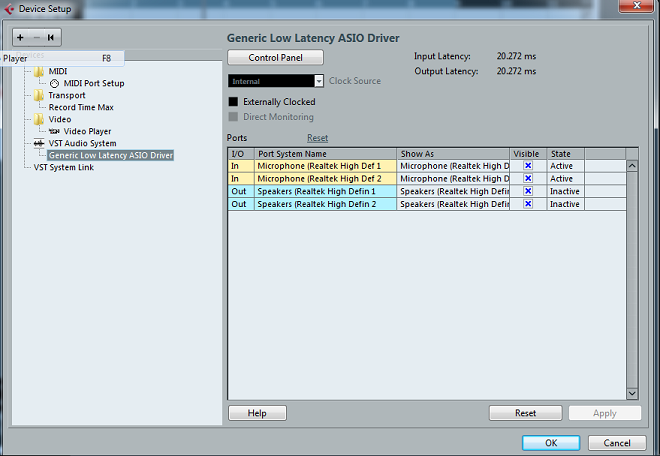This screenshot has width=660, height=456.
Task: Click Show As field for Microphone Def 1
Action: (x=453, y=166)
